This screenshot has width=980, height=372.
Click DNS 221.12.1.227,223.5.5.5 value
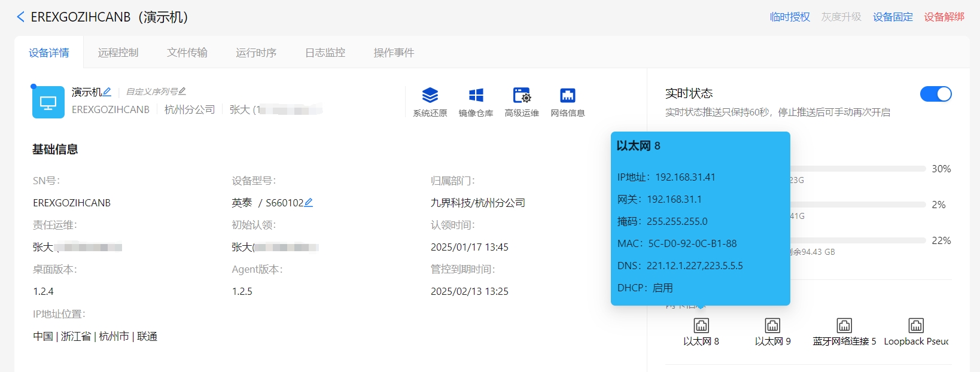(695, 266)
